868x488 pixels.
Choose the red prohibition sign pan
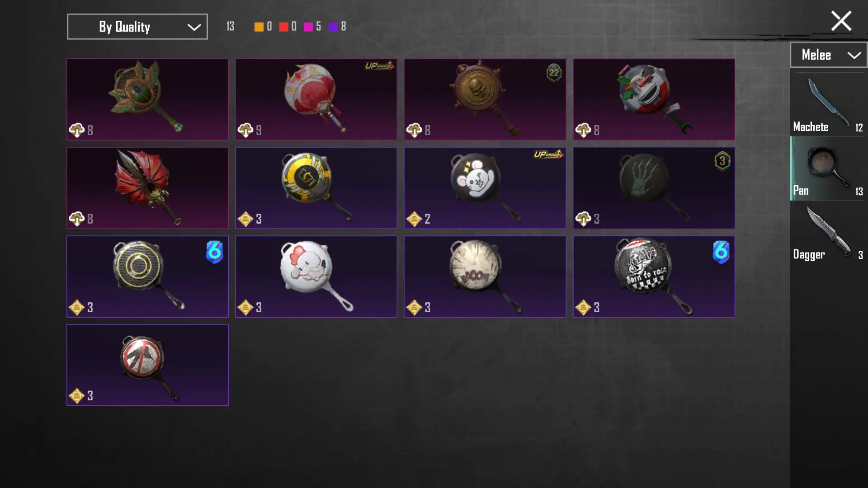(147, 365)
